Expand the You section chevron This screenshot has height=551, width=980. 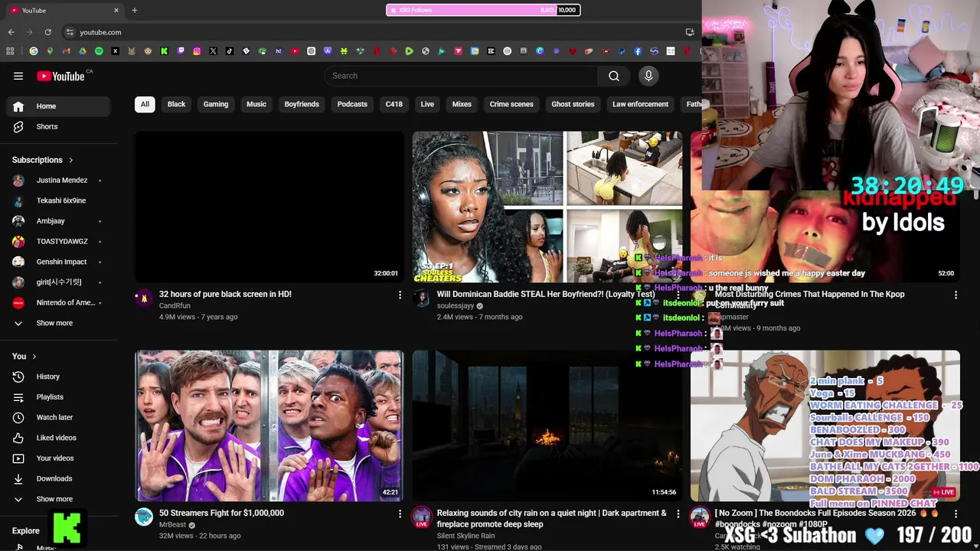click(x=34, y=357)
